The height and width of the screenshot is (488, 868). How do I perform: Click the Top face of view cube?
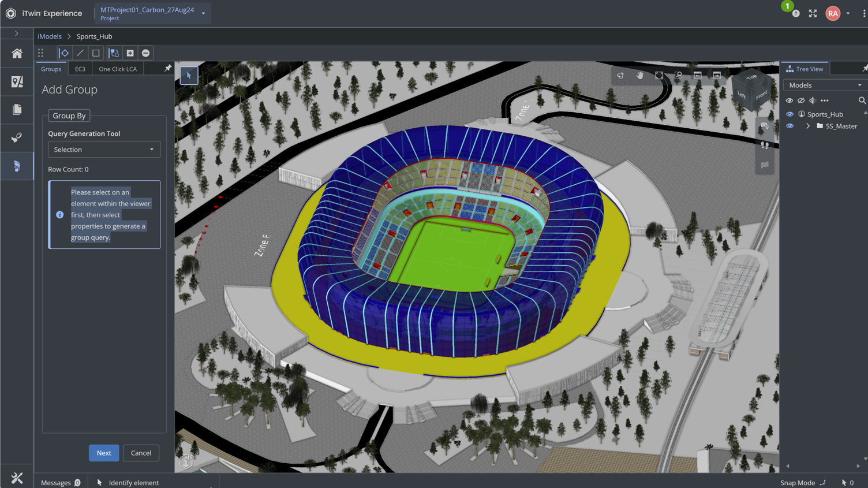coord(751,77)
